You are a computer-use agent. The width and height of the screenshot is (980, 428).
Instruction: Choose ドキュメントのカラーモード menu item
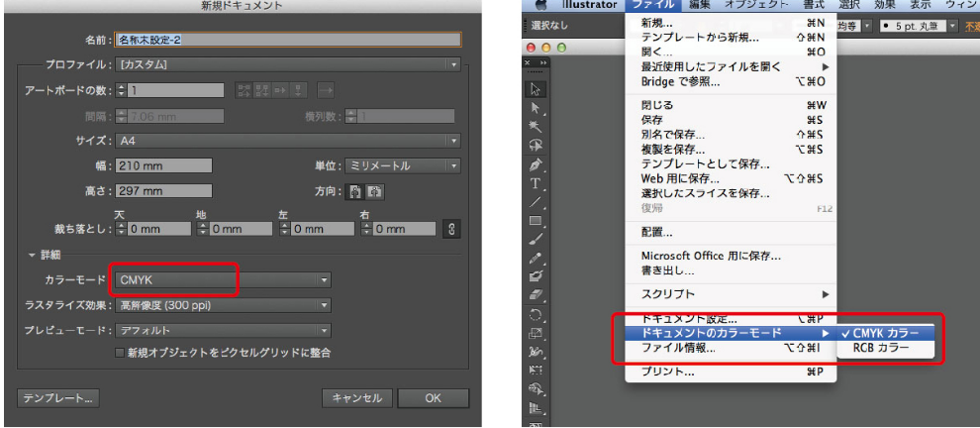(x=732, y=333)
